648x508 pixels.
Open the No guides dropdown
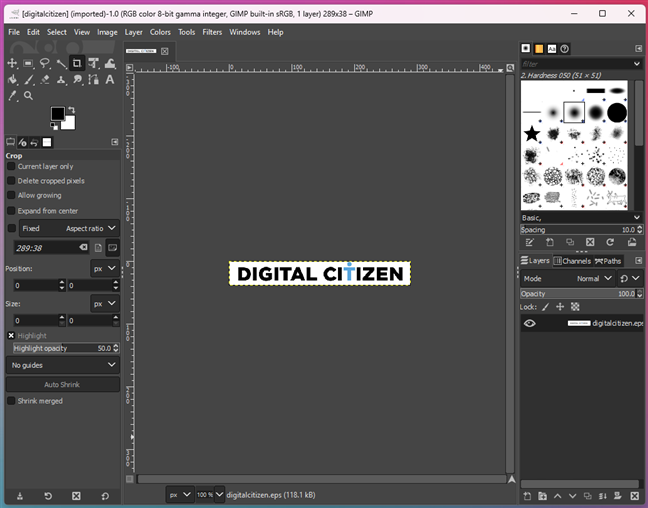coord(63,365)
